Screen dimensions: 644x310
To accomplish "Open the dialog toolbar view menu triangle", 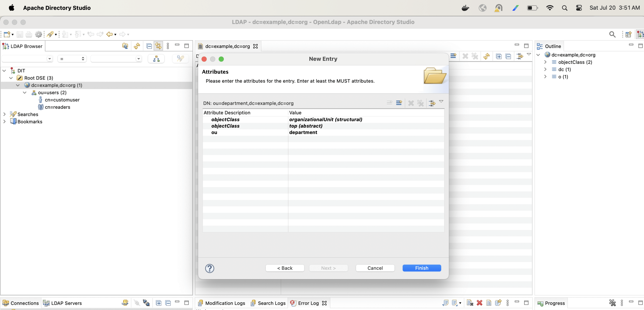I will pos(441,102).
